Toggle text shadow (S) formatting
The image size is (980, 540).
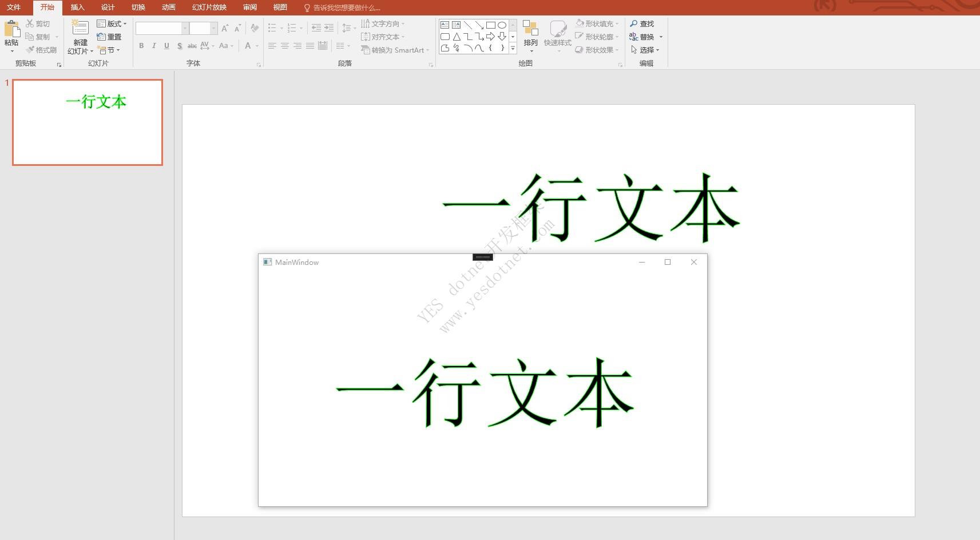click(x=180, y=46)
